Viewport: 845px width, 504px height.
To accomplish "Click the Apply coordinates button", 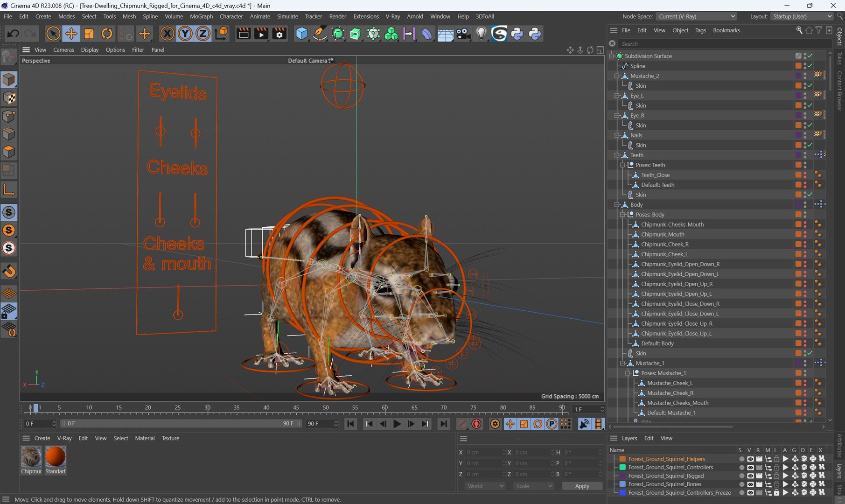I will point(582,486).
